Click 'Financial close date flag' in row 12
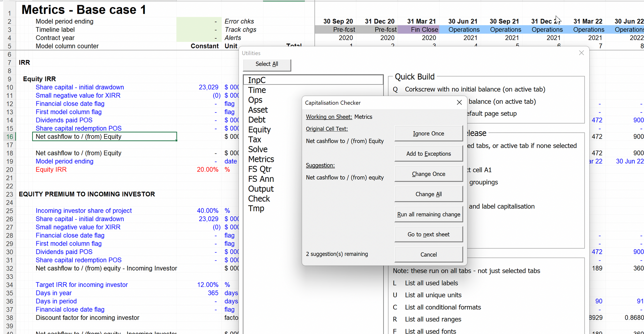Viewport: 644px width, 334px height. (70, 104)
